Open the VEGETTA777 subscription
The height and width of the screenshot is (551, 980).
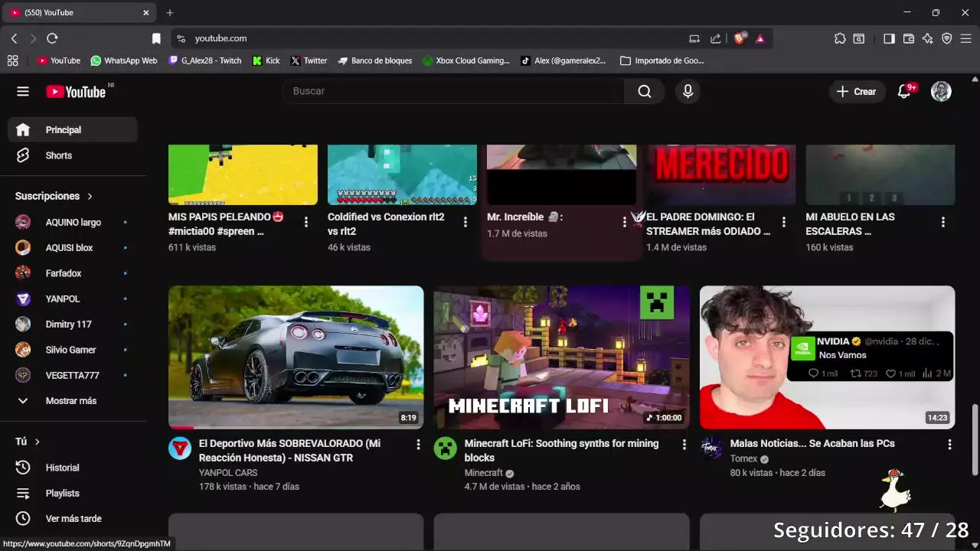click(x=73, y=375)
